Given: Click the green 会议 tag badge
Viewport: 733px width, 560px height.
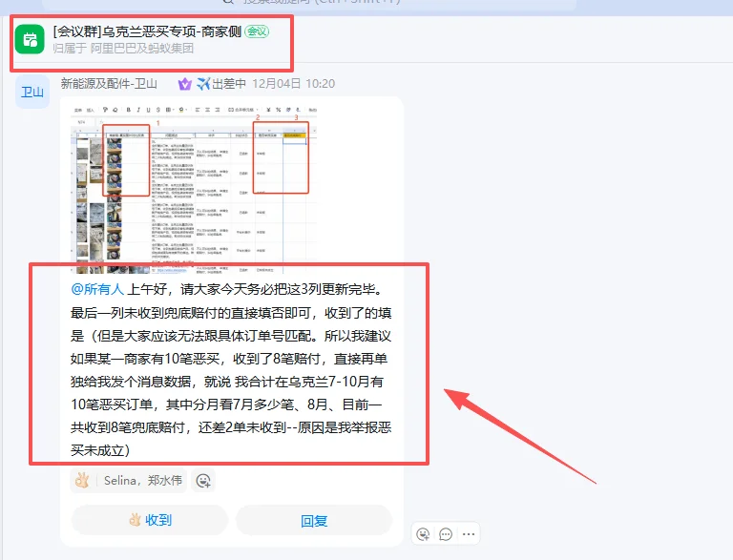Looking at the screenshot, I should [x=257, y=31].
